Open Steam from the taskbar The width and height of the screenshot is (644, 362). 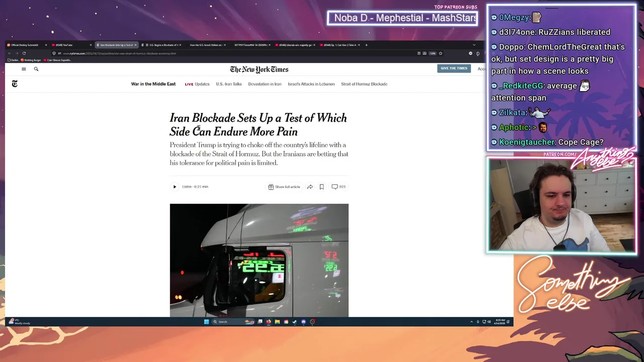click(294, 322)
